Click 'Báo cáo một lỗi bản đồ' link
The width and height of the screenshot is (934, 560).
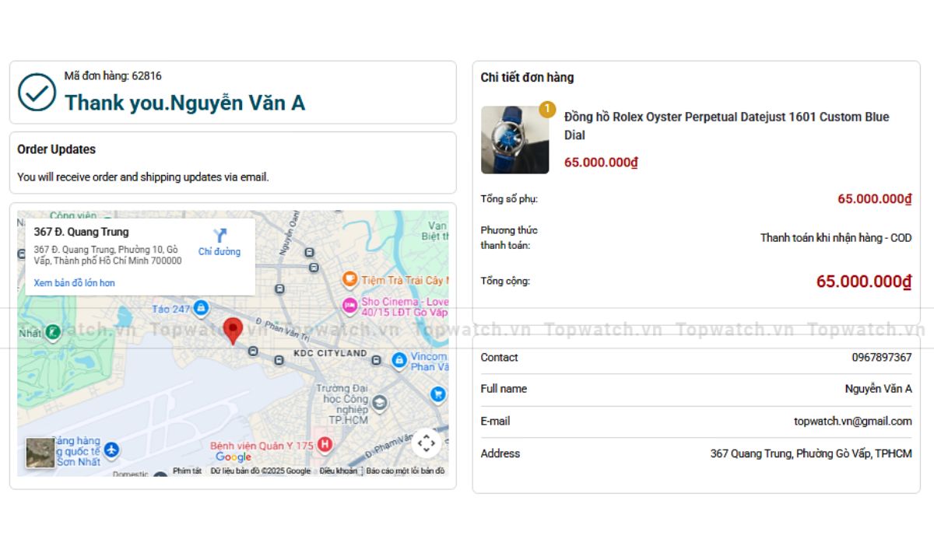click(x=406, y=471)
